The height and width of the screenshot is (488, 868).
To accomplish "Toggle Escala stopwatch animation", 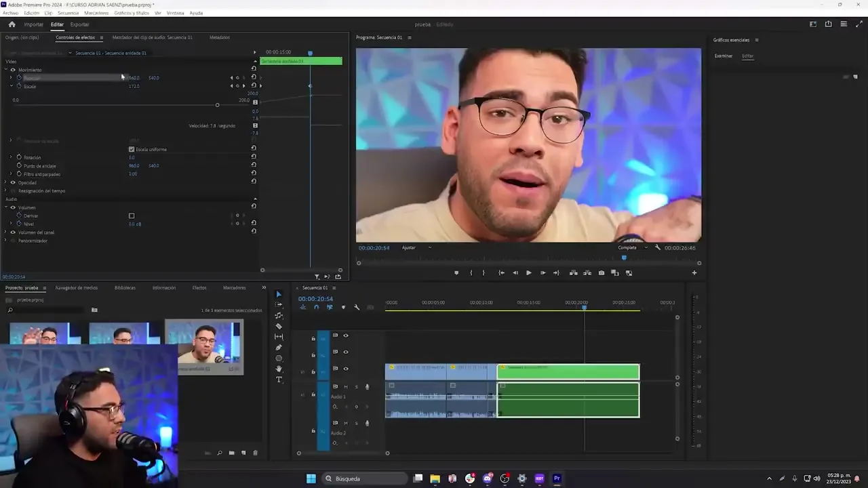I will point(19,86).
